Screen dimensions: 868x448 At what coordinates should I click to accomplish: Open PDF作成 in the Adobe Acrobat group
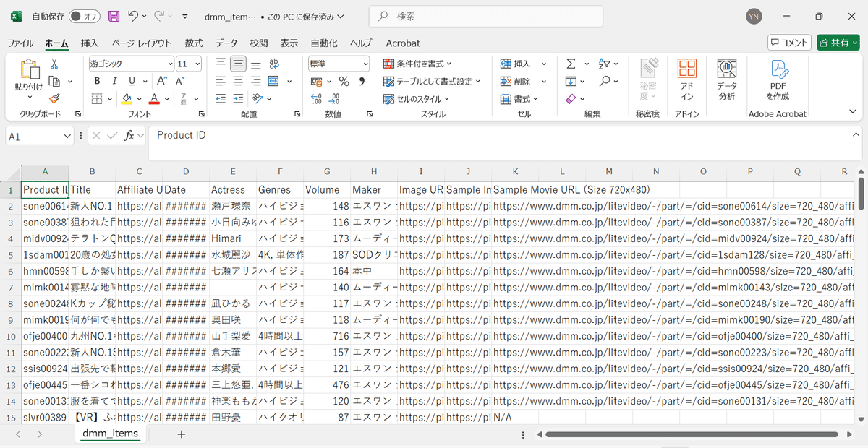pos(777,76)
